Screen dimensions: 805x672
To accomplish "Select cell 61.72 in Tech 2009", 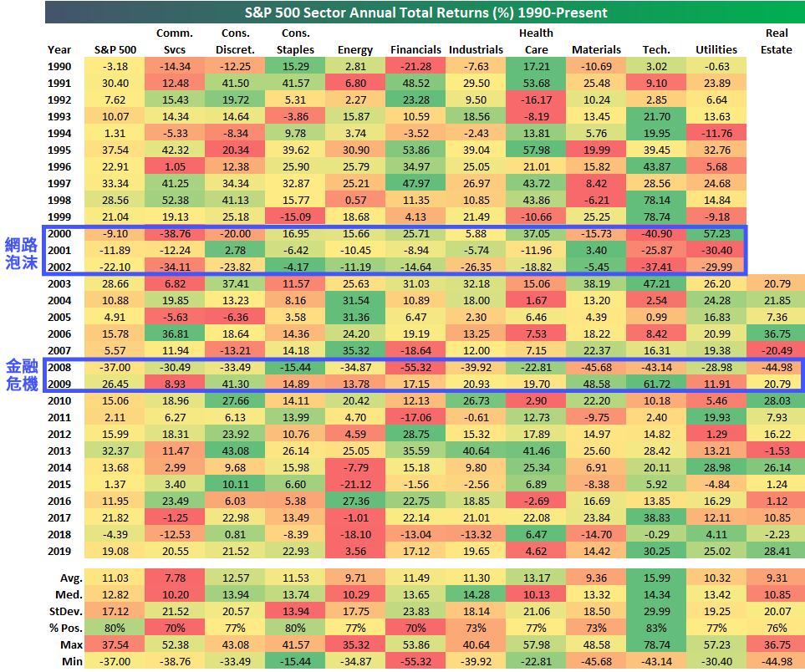I will point(656,384).
